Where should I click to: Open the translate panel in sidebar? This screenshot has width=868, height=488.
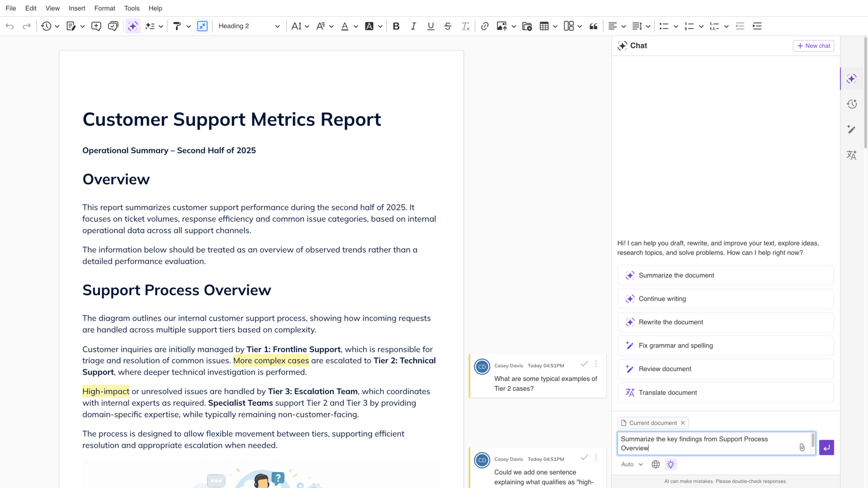pos(852,155)
